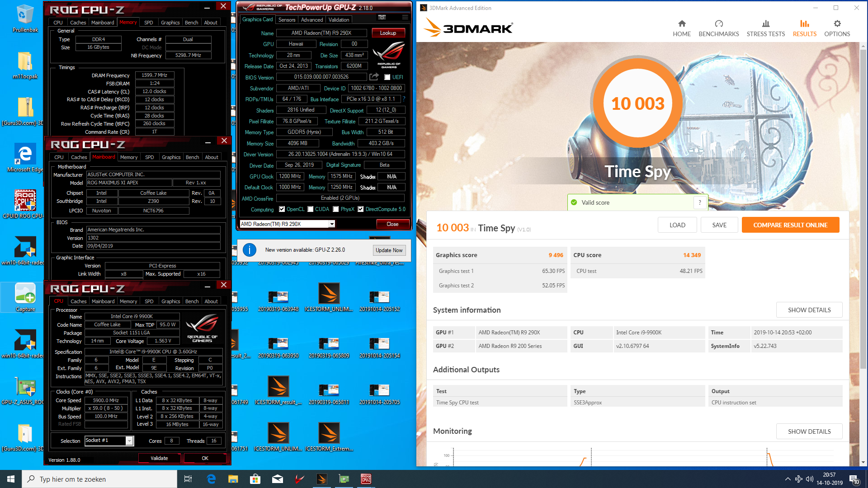868x488 pixels.
Task: Open ICESTORM_Extrem desktop file
Action: pos(329,437)
